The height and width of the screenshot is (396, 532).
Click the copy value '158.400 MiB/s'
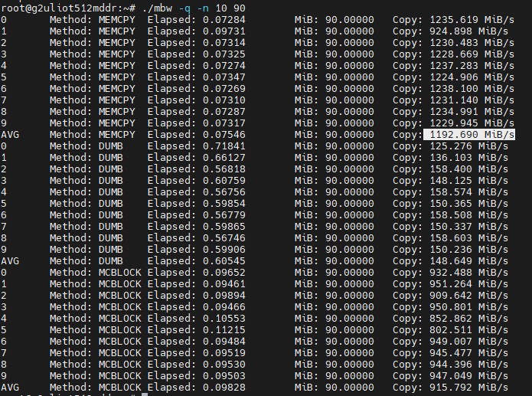click(469, 169)
